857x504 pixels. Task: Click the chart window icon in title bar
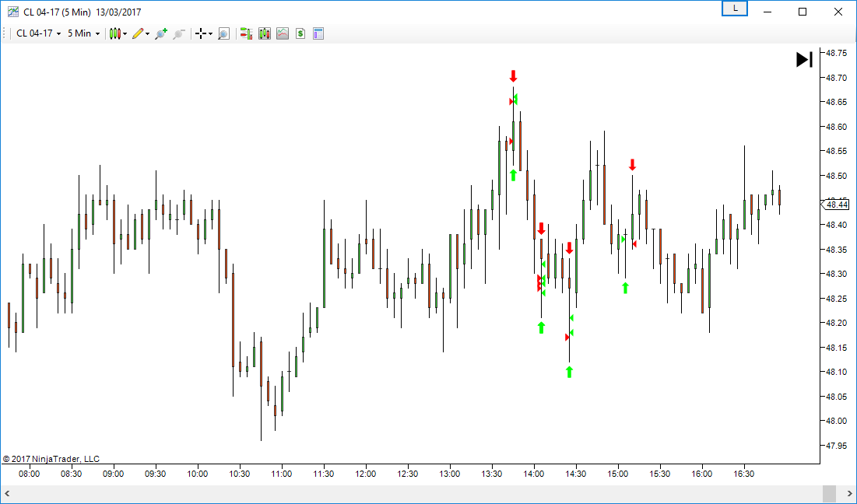point(13,12)
